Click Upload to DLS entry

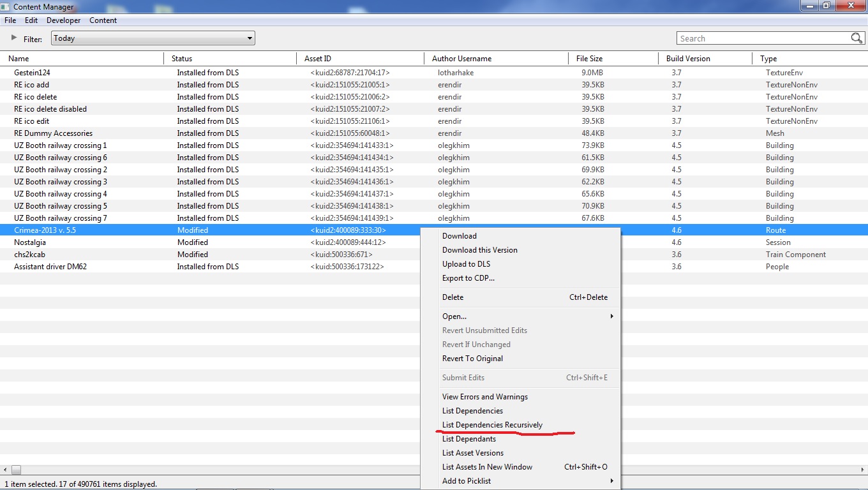pyautogui.click(x=466, y=264)
